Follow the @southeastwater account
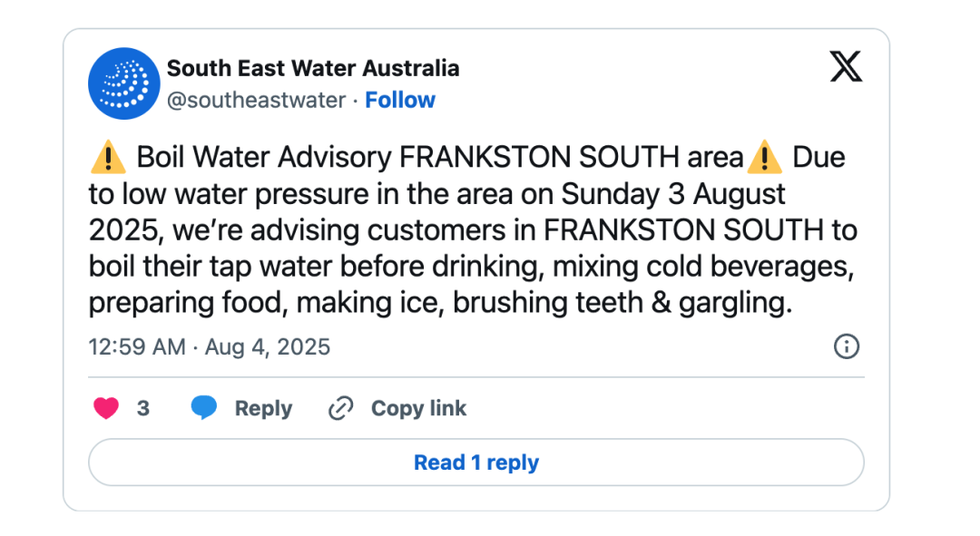 (x=400, y=100)
